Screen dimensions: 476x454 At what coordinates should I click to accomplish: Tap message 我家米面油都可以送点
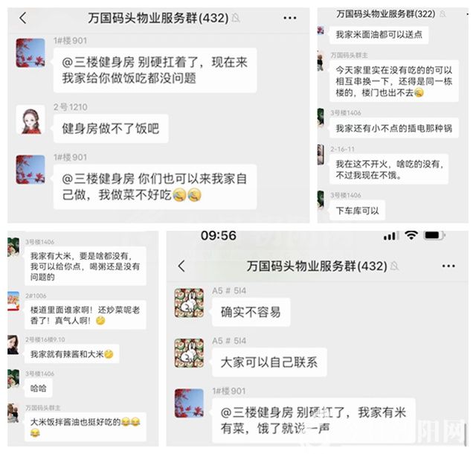click(379, 35)
